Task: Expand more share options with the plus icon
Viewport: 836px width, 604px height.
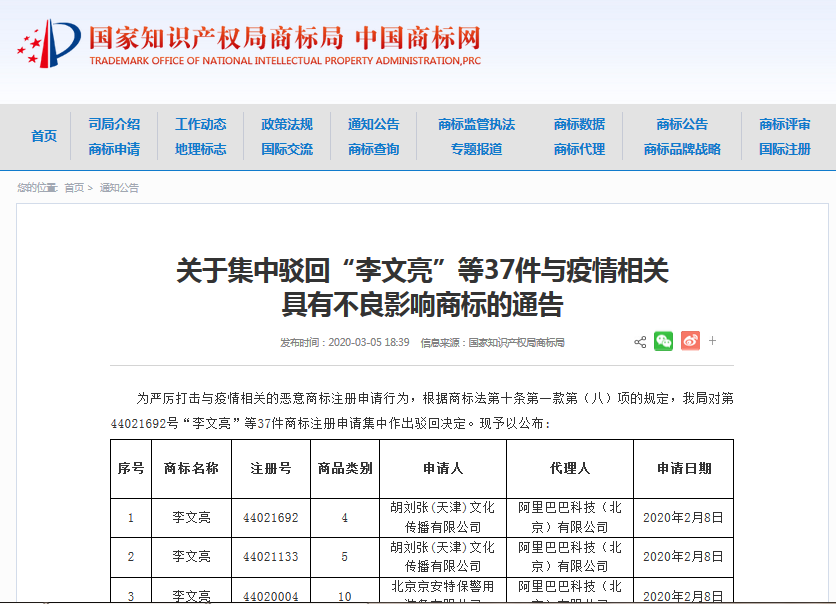Action: [x=712, y=341]
